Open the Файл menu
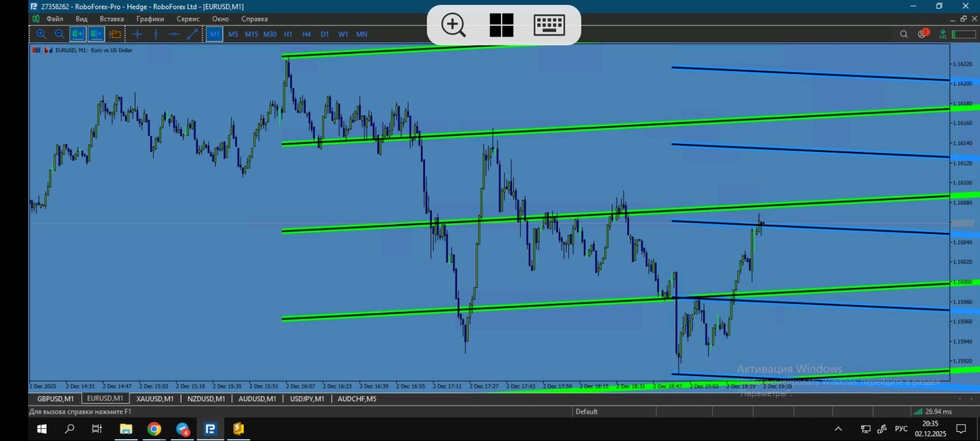Image resolution: width=980 pixels, height=441 pixels. tap(55, 19)
